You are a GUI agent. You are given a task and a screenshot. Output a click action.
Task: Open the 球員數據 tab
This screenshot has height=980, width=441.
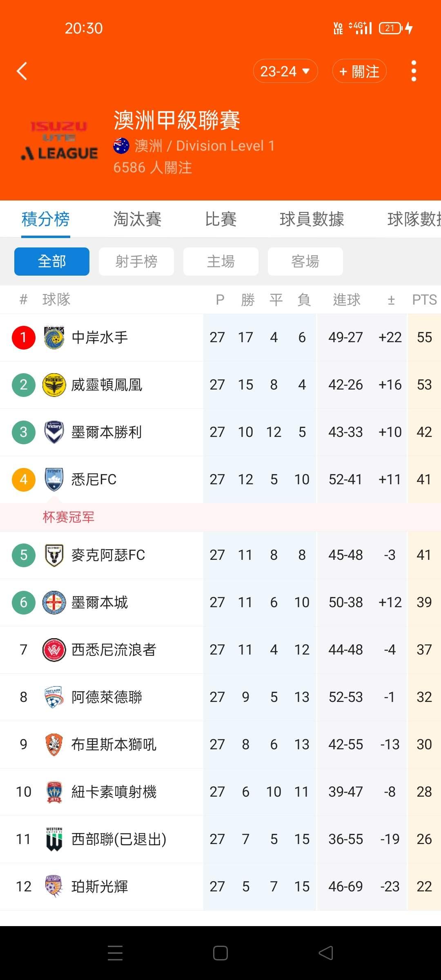tap(312, 219)
